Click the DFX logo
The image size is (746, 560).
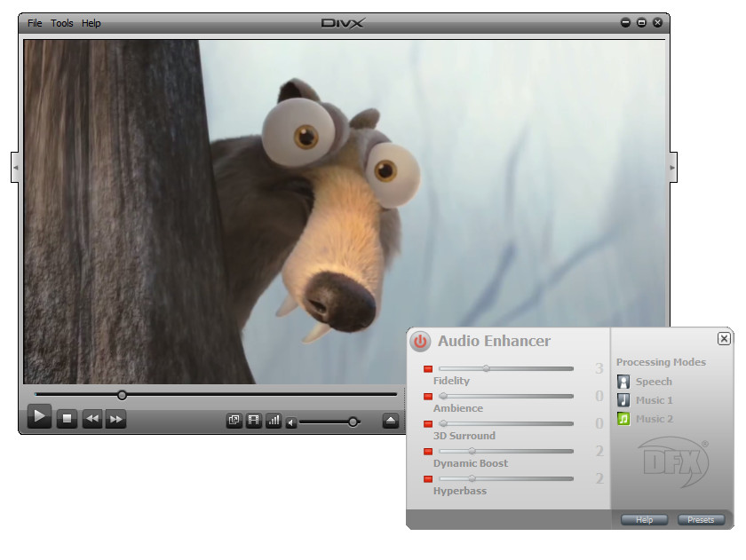tap(675, 461)
